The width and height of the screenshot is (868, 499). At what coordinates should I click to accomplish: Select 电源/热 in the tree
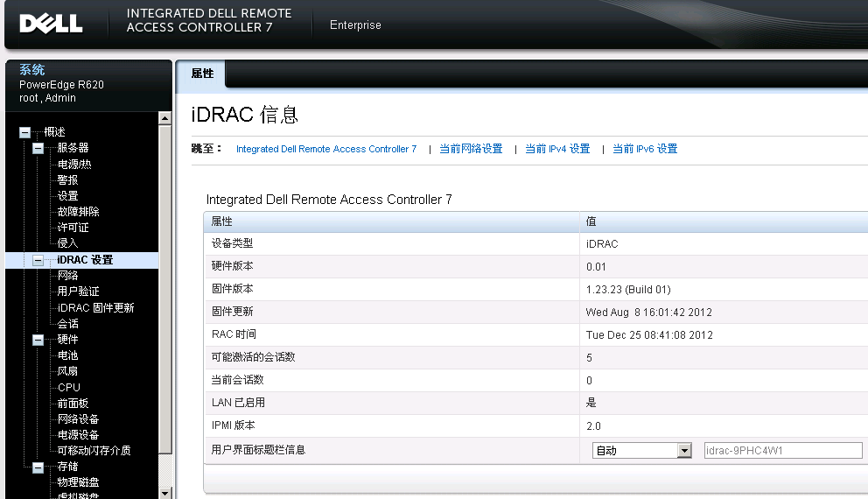(x=74, y=164)
